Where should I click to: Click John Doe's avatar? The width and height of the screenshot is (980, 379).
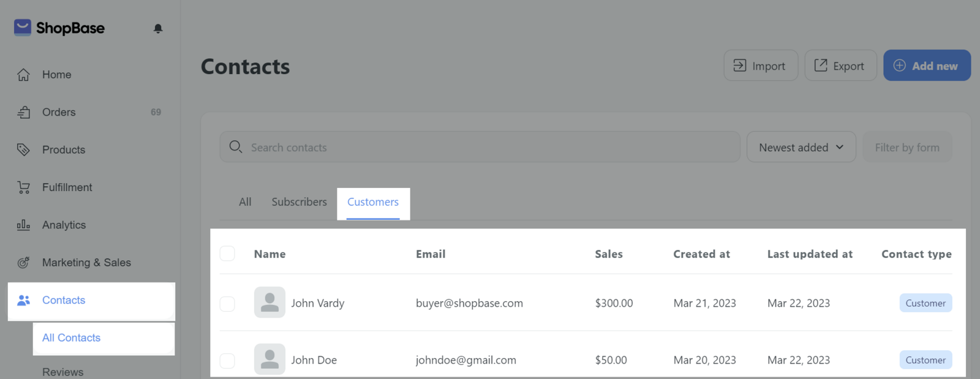[269, 359]
